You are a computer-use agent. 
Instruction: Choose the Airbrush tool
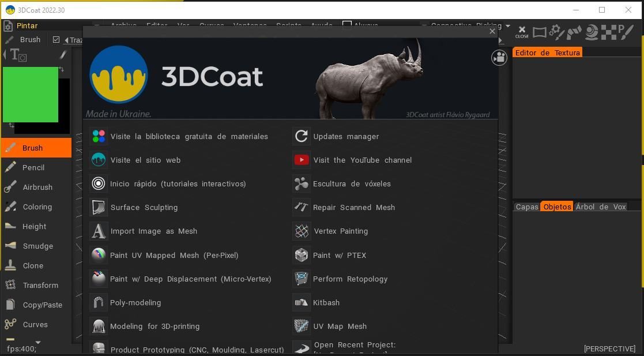(x=36, y=187)
